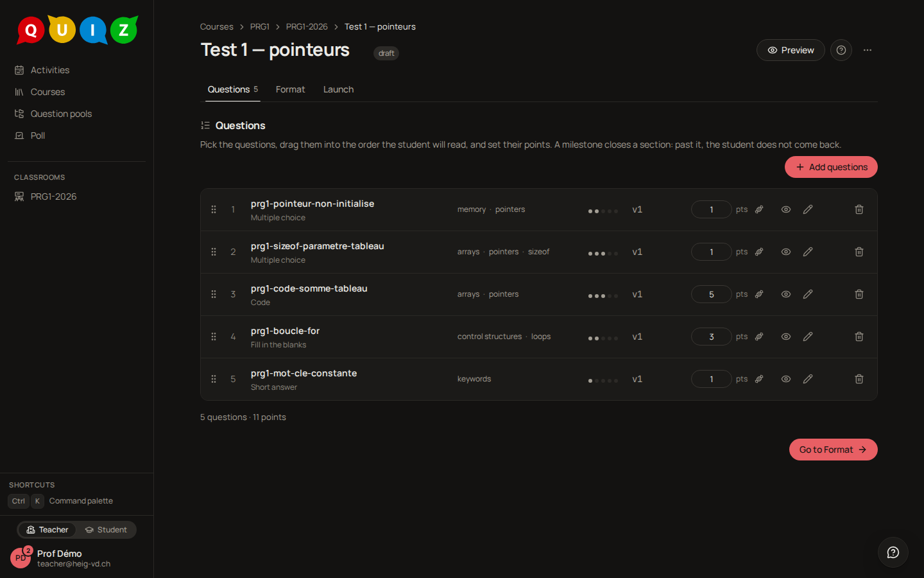This screenshot has width=924, height=578.
Task: Preview prg1-sizeof-parametre-tableau using its eye icon
Action: 786,252
